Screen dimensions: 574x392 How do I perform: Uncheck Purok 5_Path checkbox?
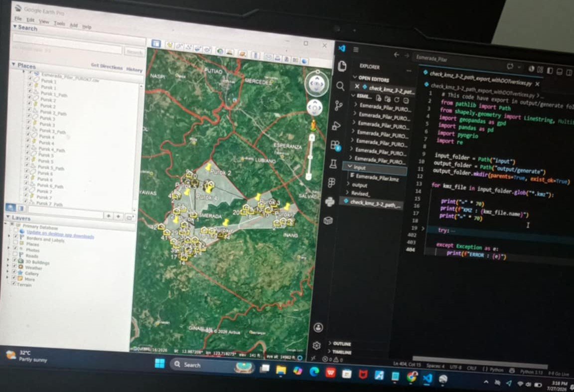[x=27, y=165]
